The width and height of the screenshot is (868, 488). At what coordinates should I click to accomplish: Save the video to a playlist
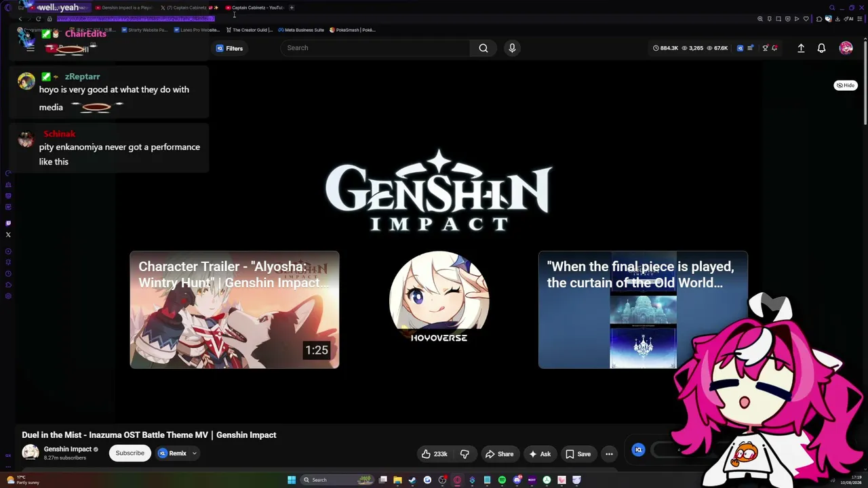578,454
